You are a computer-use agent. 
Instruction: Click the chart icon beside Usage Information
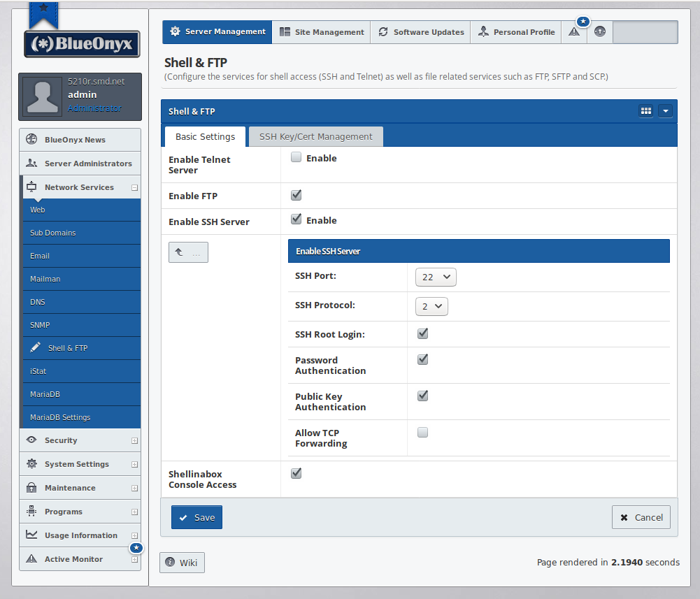(x=31, y=534)
